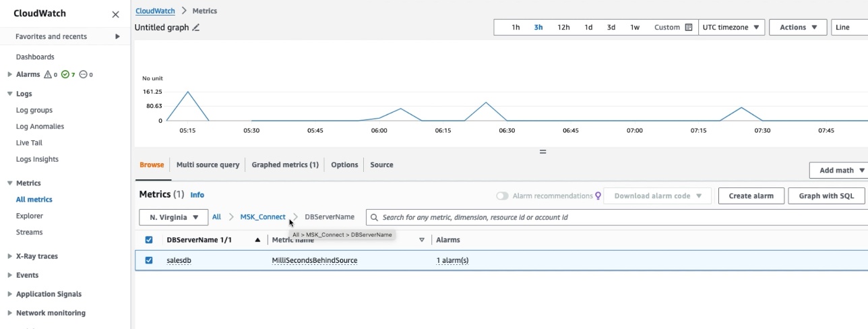Click the Create alarm button
Viewport: 868px width, 329px height.
point(751,196)
